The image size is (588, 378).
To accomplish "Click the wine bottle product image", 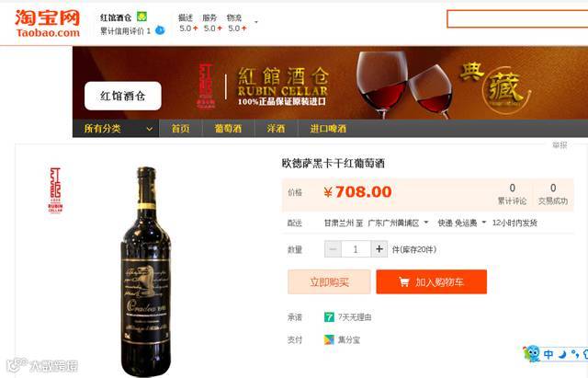I will (x=146, y=271).
